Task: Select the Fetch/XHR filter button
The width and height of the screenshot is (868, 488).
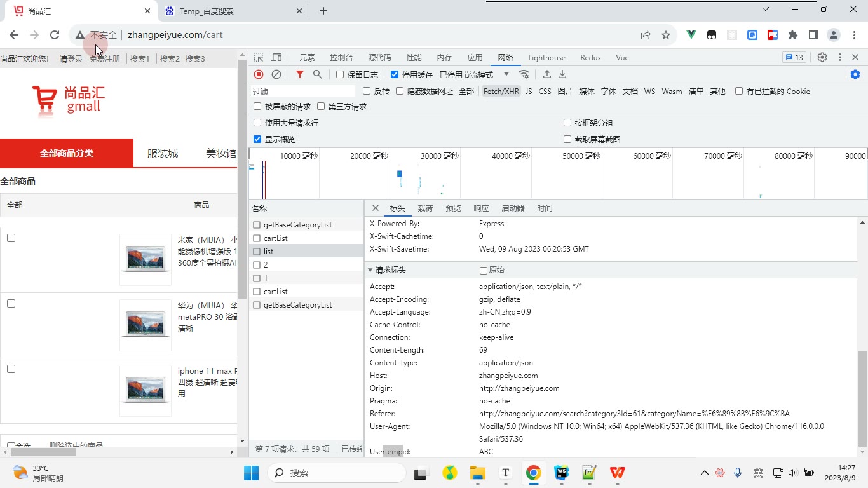Action: tap(501, 91)
